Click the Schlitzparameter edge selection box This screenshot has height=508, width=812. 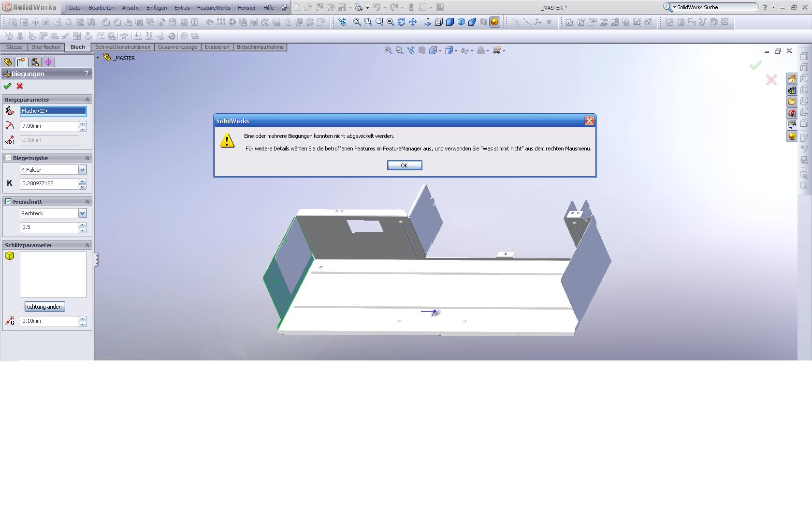53,275
